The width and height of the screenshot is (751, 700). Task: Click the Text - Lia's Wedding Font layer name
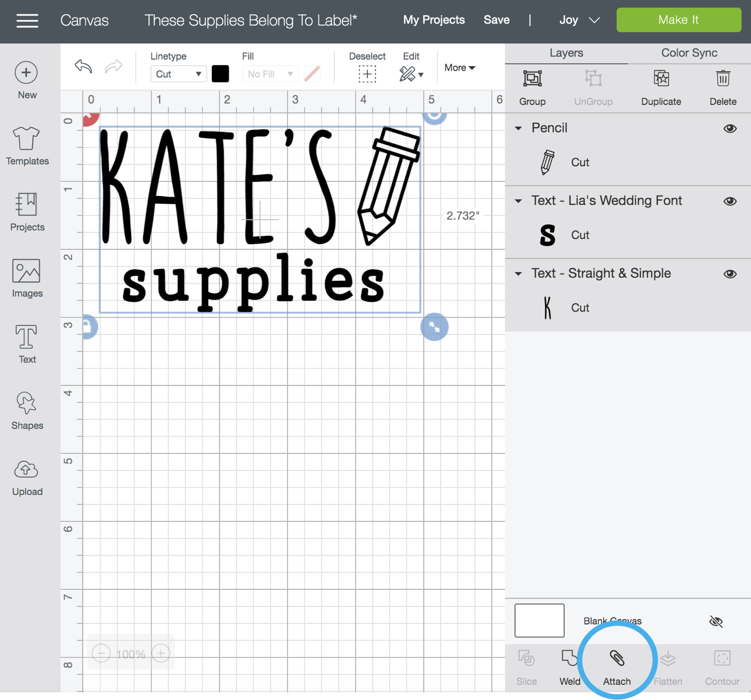pyautogui.click(x=606, y=201)
